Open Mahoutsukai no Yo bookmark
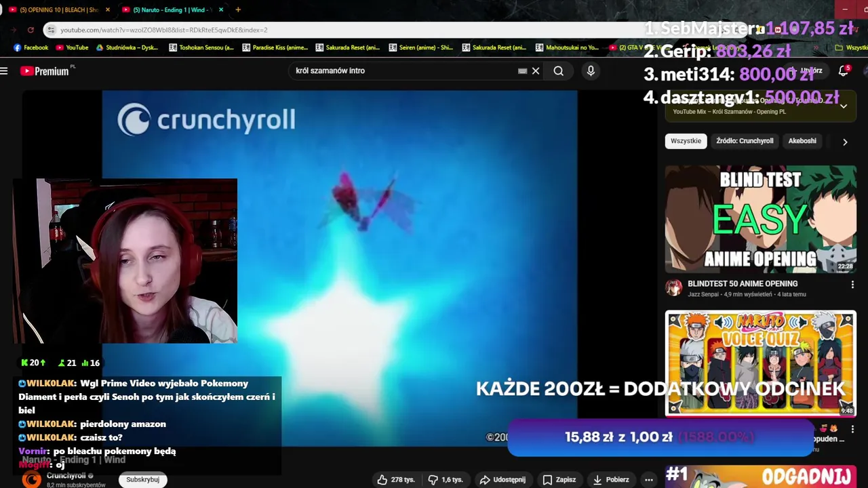The image size is (868, 488). tap(567, 47)
